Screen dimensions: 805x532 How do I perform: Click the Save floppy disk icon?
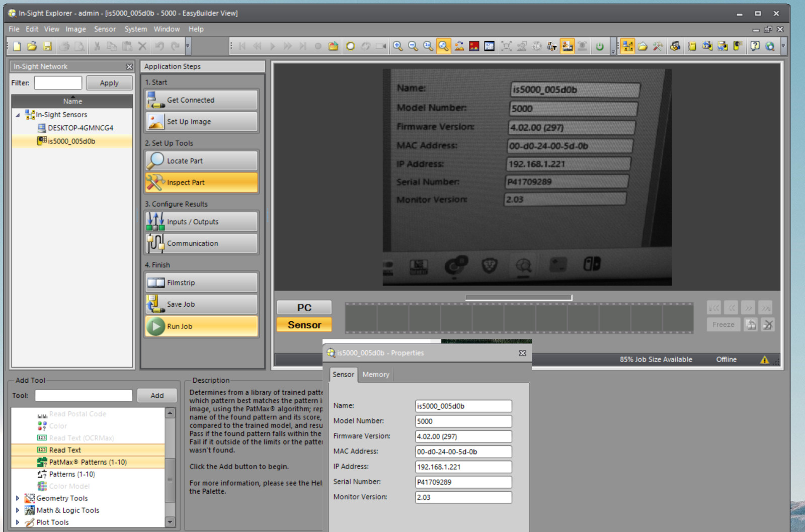[x=47, y=46]
